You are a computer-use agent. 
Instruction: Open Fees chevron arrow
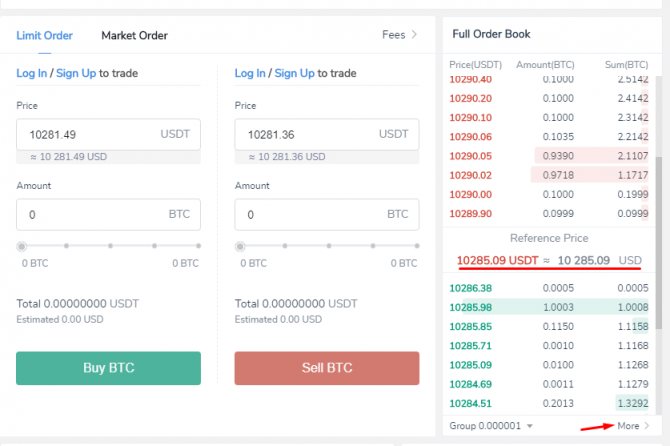(x=414, y=35)
